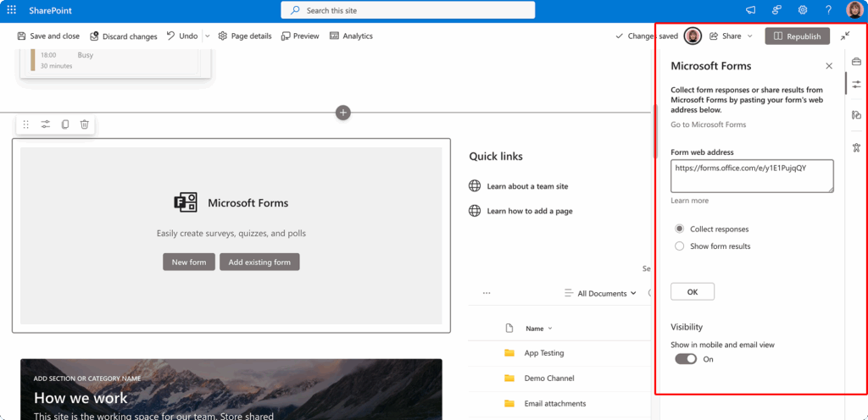The image size is (868, 420).
Task: Follow the Go to Microsoft Forms link
Action: click(x=708, y=124)
